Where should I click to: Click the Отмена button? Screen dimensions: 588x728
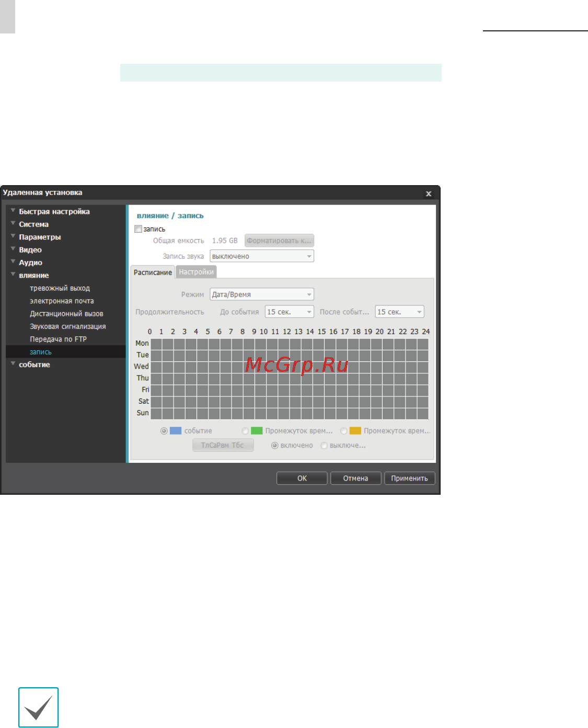(355, 478)
